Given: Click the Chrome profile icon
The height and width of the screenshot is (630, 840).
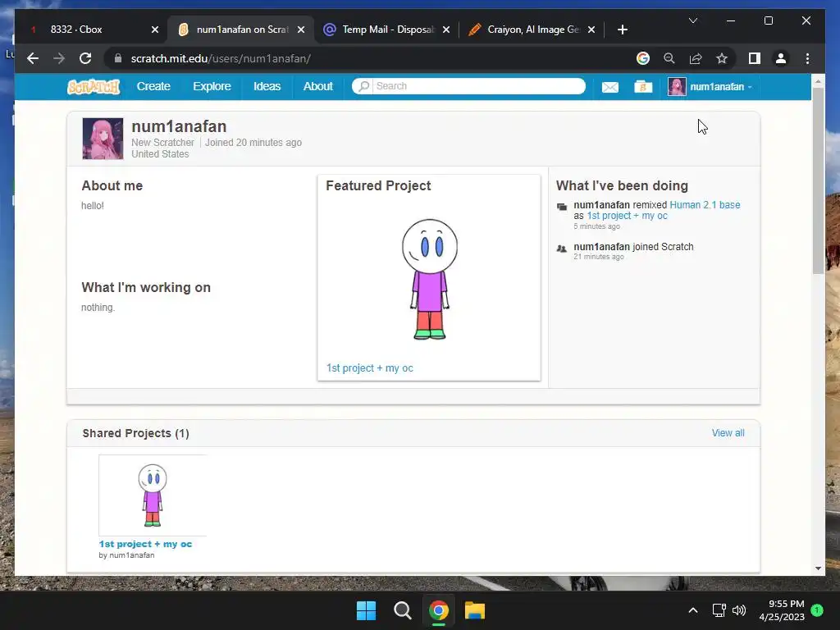Looking at the screenshot, I should [x=781, y=58].
